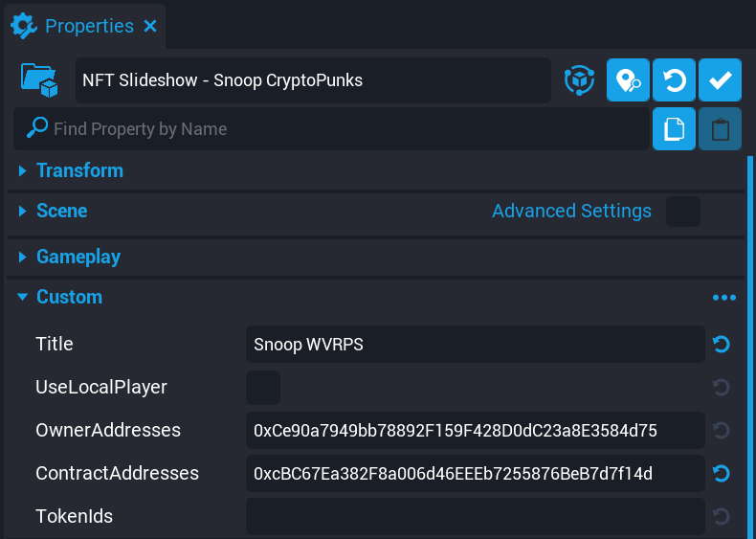This screenshot has width=756, height=539.
Task: Click the reset circular arrow top button
Action: (674, 80)
